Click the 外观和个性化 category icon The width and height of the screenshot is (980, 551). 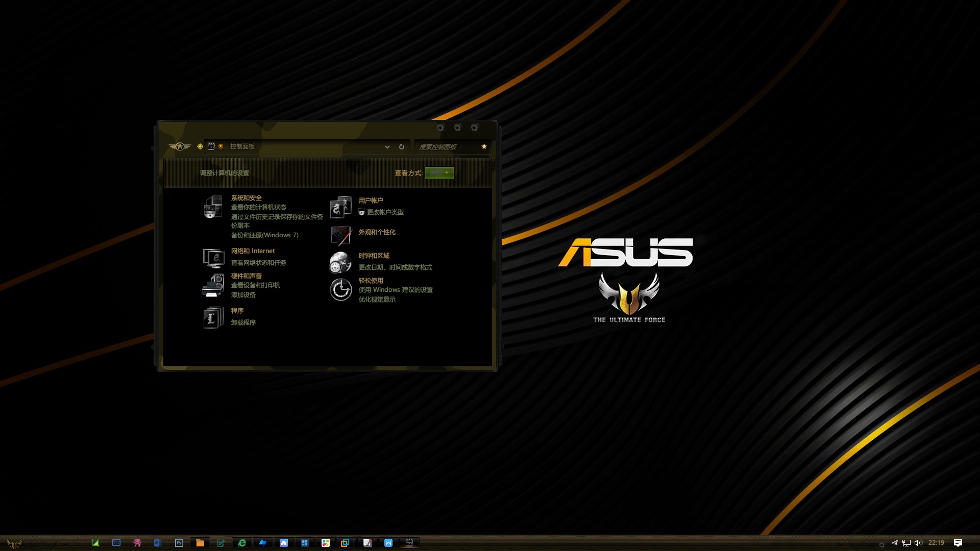coord(340,236)
